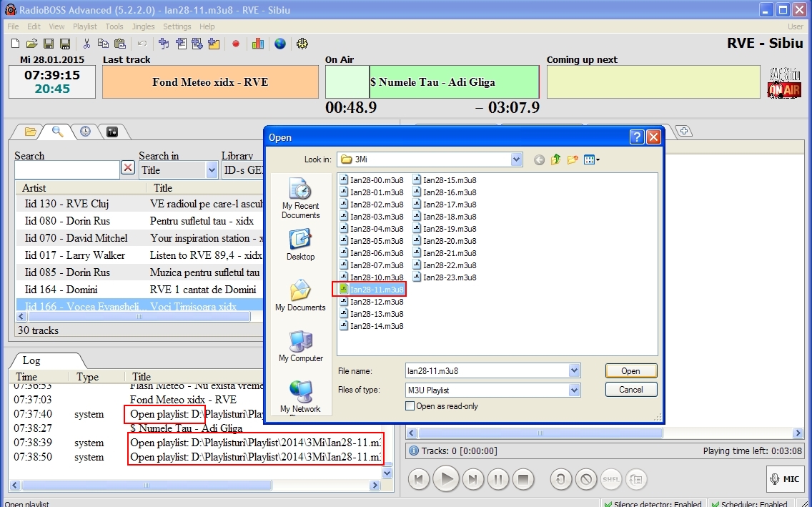Screen dimensions: 812x507
Task: Expand the Look in folder dropdown
Action: pos(516,159)
